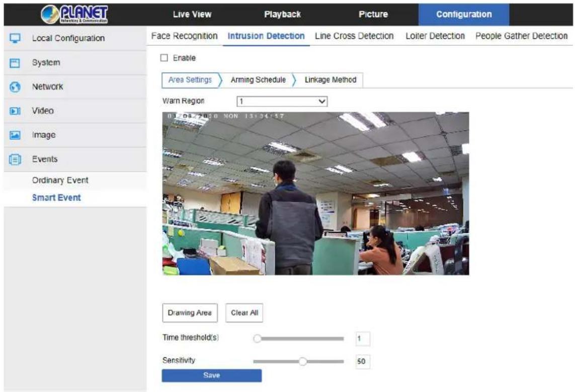
Task: Select Smart Event in the sidebar
Action: pyautogui.click(x=56, y=198)
